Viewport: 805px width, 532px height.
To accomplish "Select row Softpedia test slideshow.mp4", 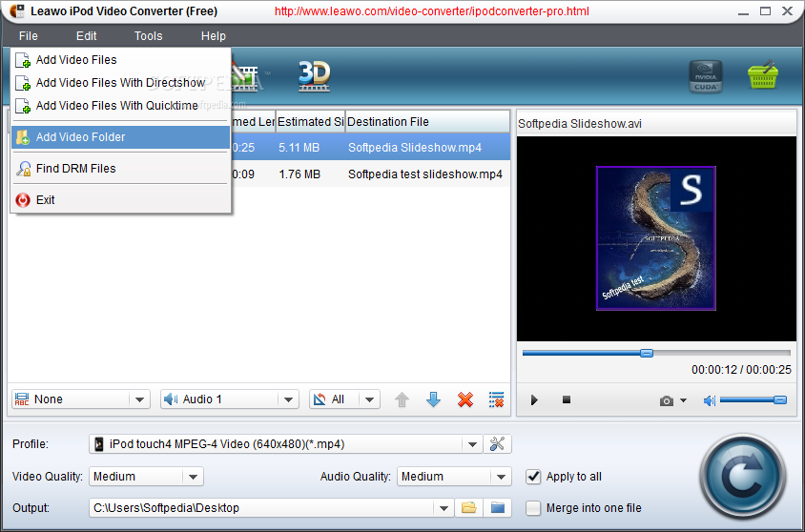I will coord(371,174).
